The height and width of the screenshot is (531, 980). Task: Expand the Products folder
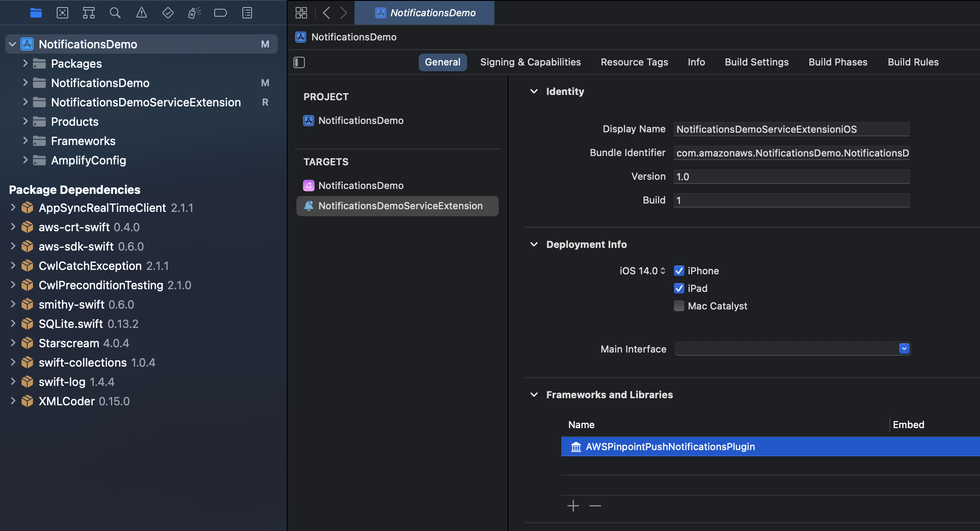coord(25,121)
